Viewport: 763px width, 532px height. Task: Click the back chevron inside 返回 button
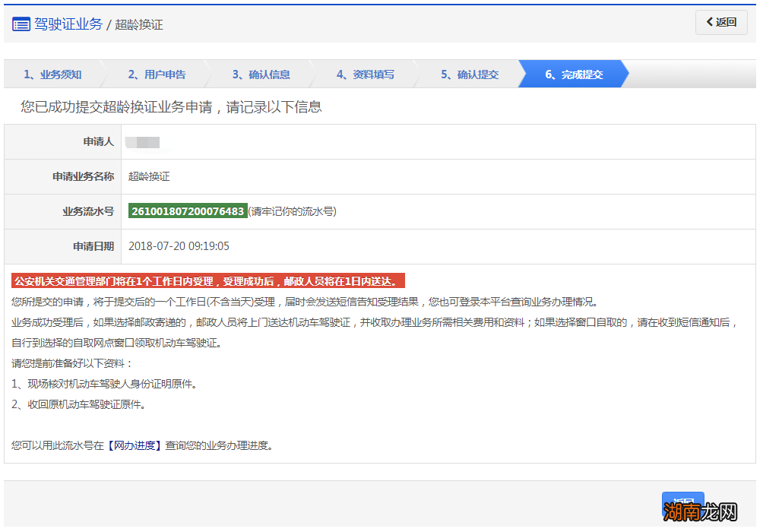[708, 22]
